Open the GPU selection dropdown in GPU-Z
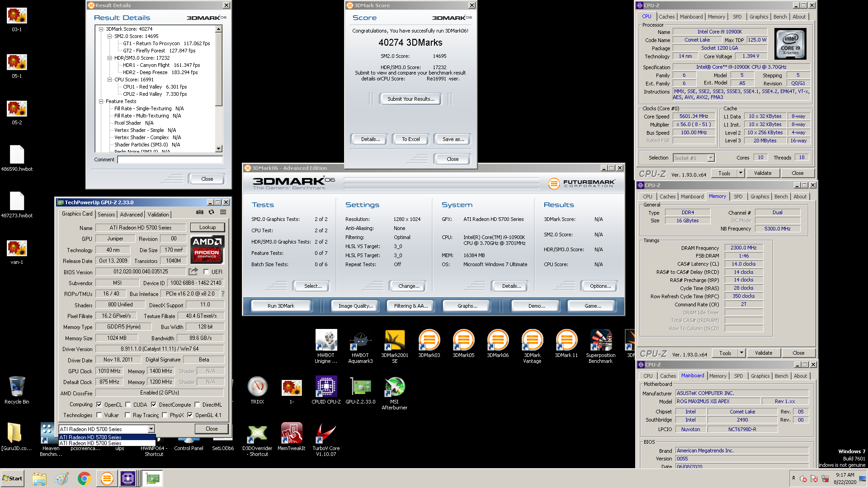868x488 pixels. click(x=151, y=429)
